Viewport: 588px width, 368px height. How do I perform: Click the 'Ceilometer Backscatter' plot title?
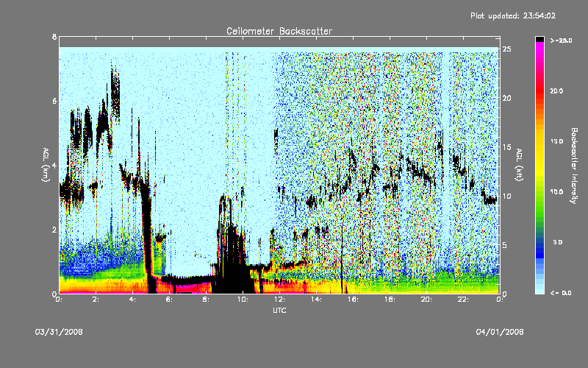pyautogui.click(x=279, y=31)
